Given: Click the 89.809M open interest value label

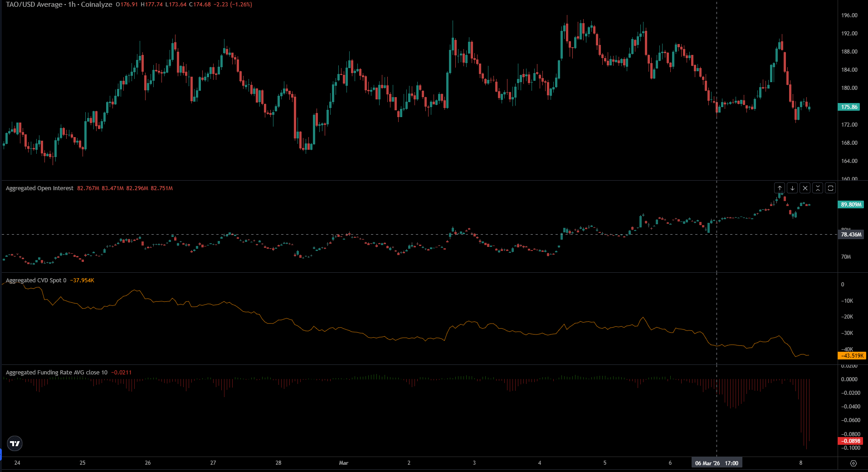Looking at the screenshot, I should (850, 205).
